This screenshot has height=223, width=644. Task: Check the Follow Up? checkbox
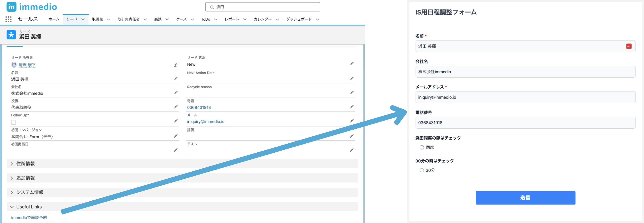pyautogui.click(x=13, y=122)
